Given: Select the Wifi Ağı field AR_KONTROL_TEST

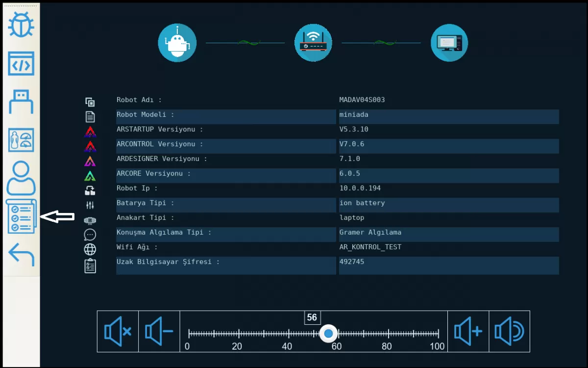Looking at the screenshot, I should pos(370,247).
